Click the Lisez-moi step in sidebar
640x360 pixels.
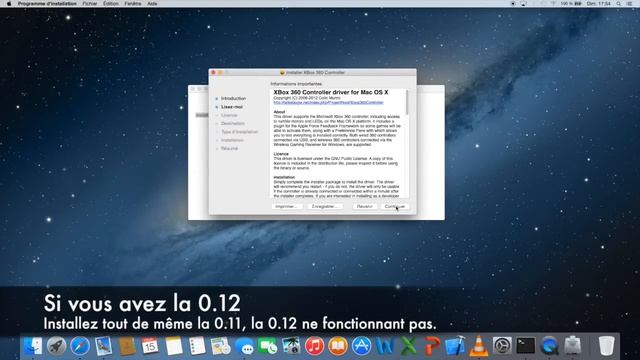[x=232, y=107]
